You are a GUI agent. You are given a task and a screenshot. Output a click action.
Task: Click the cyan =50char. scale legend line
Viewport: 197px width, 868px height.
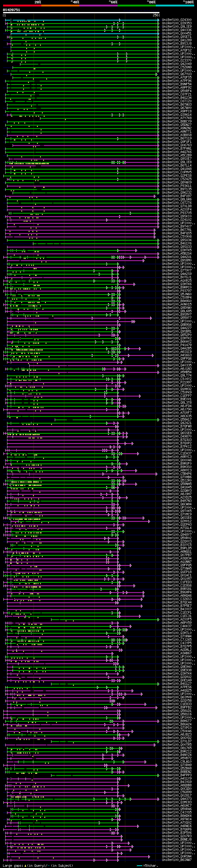[139, 865]
